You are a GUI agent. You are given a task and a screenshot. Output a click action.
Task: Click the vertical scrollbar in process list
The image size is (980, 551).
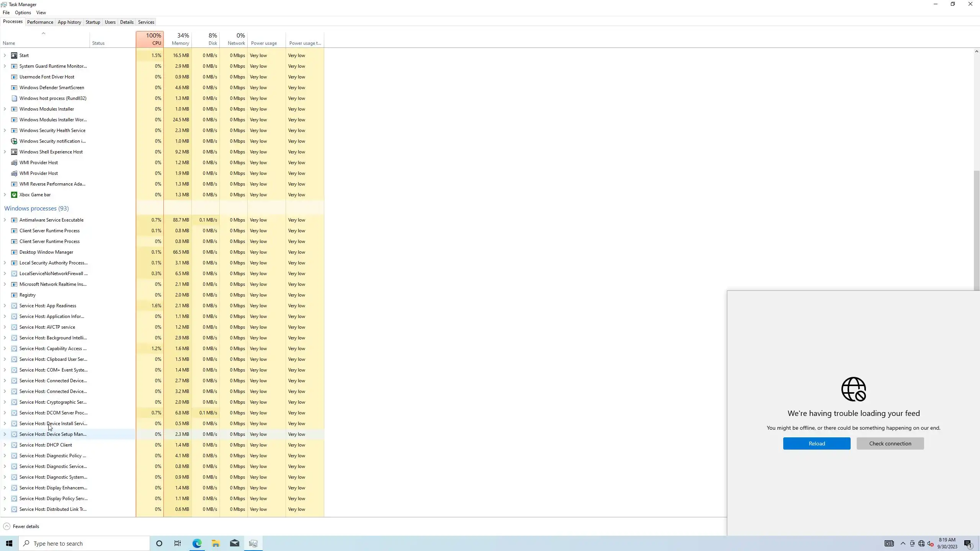click(x=976, y=230)
